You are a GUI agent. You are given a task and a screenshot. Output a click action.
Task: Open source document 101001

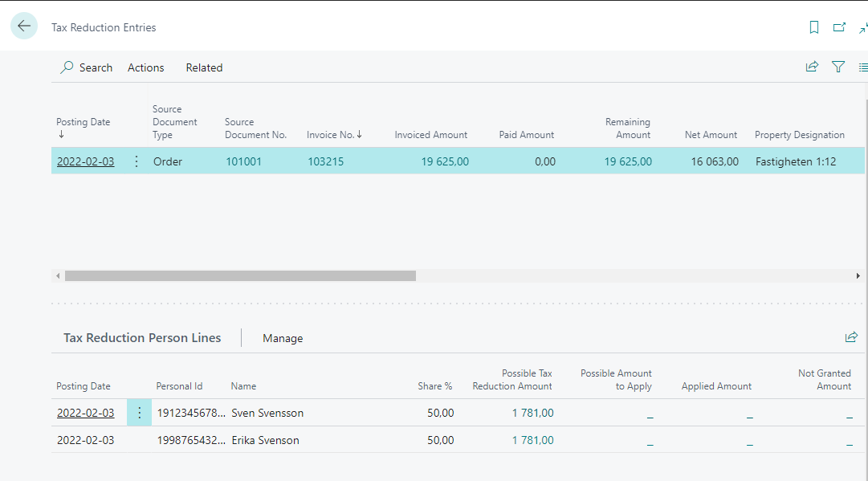243,161
